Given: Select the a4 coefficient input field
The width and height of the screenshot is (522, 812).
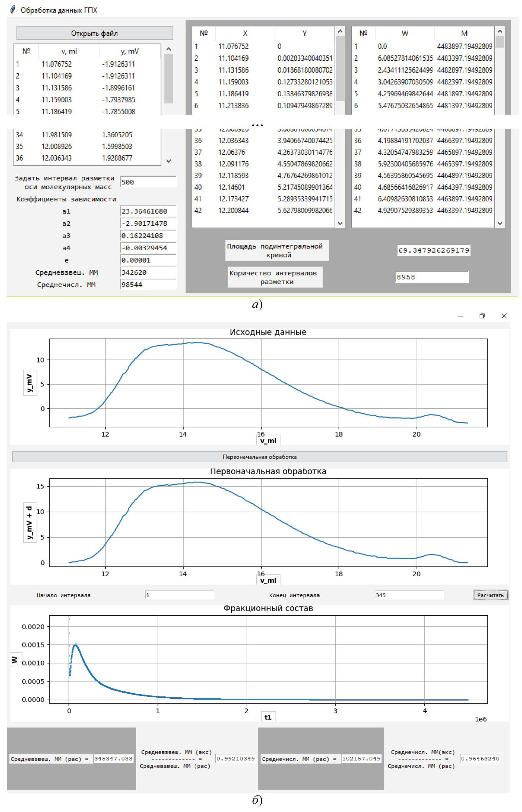Looking at the screenshot, I should click(x=148, y=248).
